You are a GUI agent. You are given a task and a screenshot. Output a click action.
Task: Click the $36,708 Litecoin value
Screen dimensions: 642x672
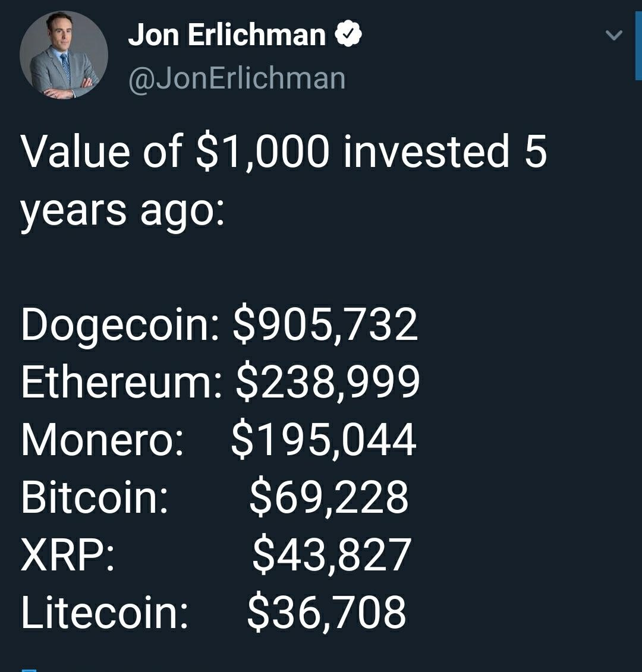coord(326,613)
